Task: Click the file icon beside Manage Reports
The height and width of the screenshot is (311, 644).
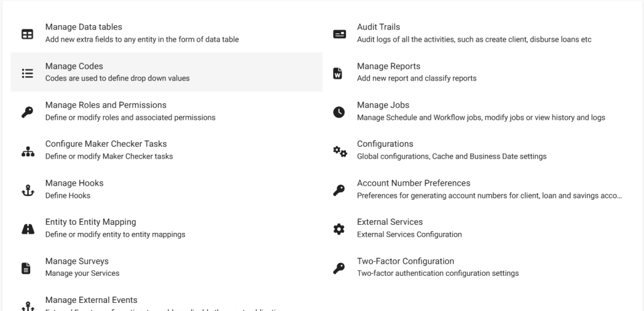Action: 338,73
